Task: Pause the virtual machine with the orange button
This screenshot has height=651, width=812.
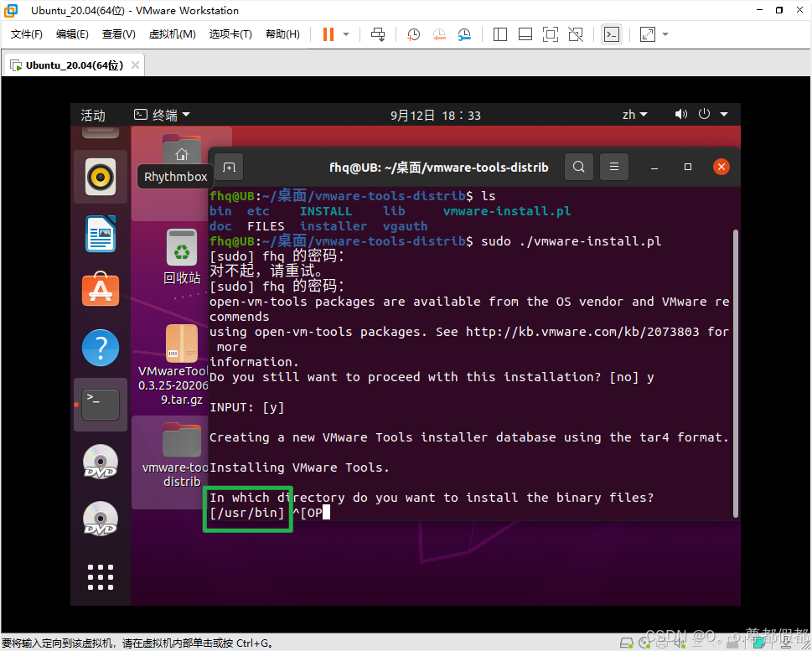Action: pos(328,34)
